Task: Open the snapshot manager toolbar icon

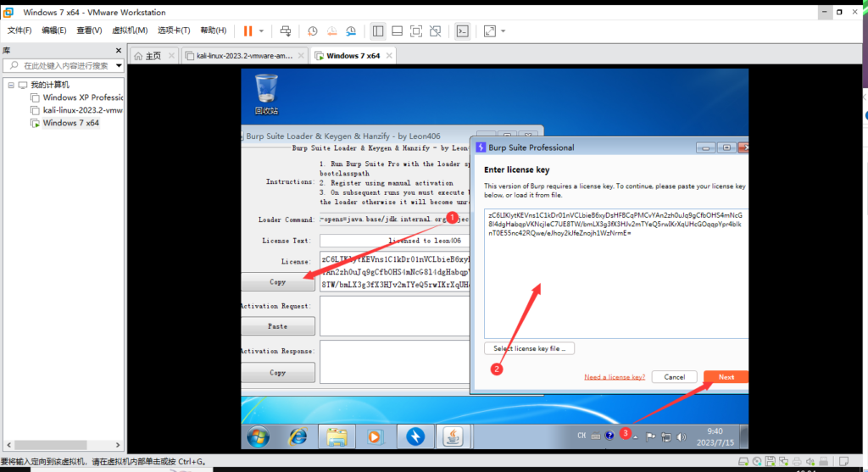Action: pos(351,31)
